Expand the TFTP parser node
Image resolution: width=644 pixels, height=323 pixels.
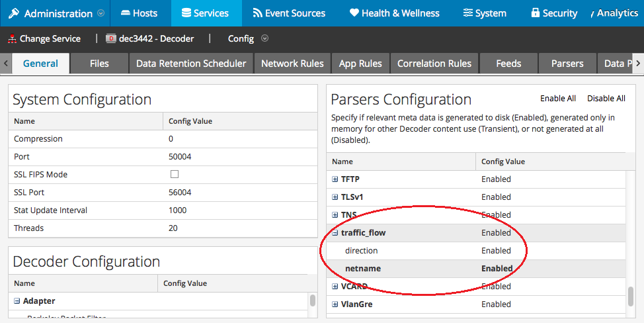(335, 179)
